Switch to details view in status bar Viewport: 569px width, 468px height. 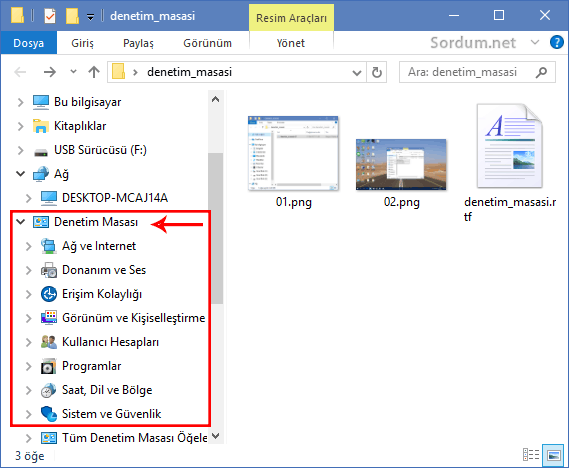pyautogui.click(x=531, y=454)
